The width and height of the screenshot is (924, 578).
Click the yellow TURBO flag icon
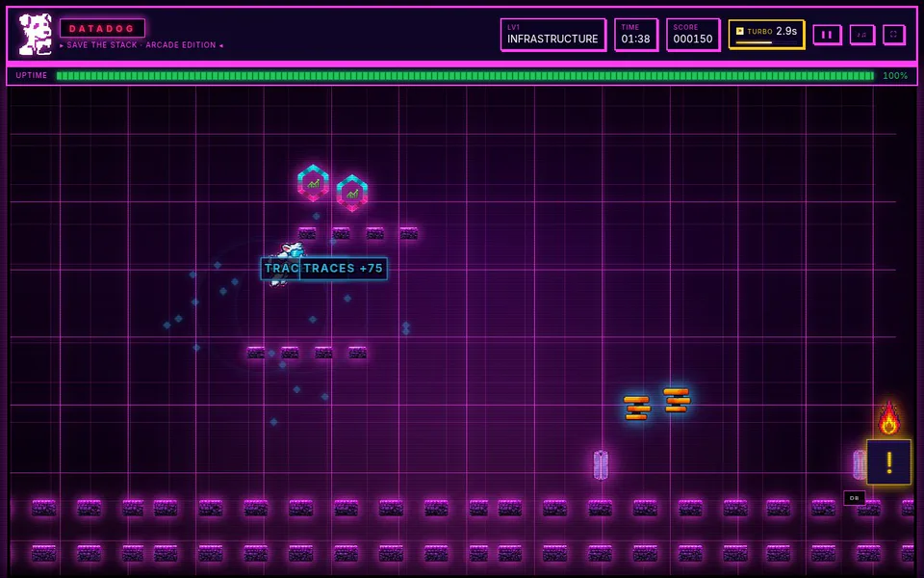click(739, 31)
